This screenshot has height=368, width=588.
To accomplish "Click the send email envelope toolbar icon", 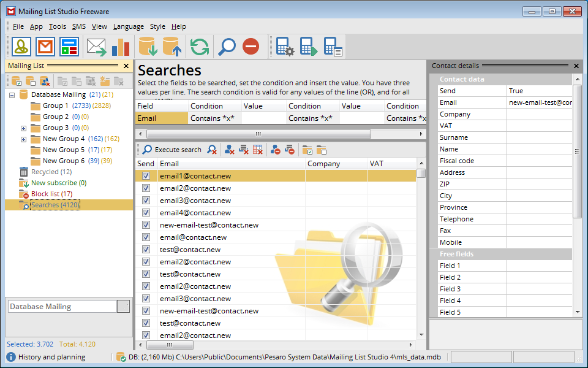I will [x=96, y=47].
